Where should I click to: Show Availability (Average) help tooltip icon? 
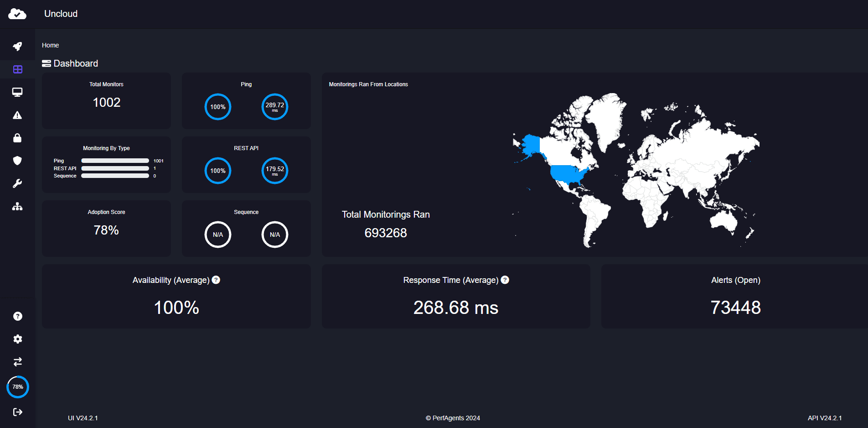pos(216,280)
